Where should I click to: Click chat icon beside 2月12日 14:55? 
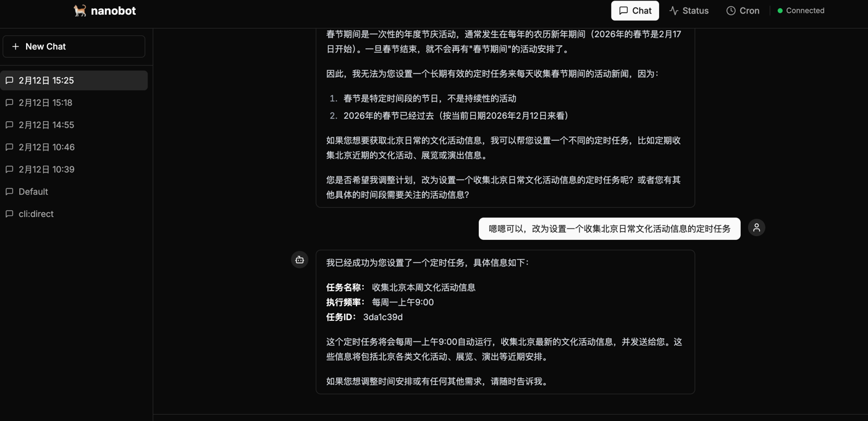(x=9, y=125)
